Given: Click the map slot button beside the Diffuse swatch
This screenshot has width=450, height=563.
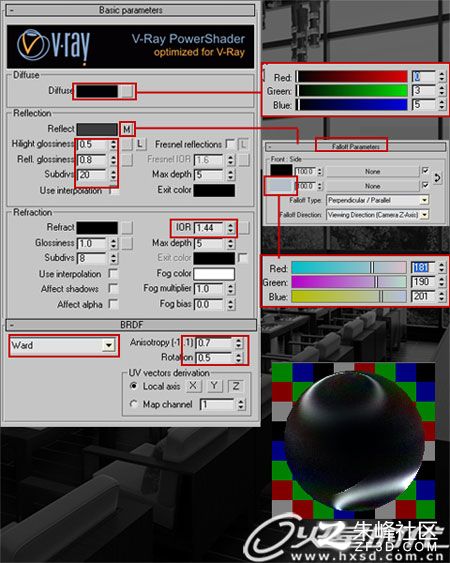Looking at the screenshot, I should (126, 91).
